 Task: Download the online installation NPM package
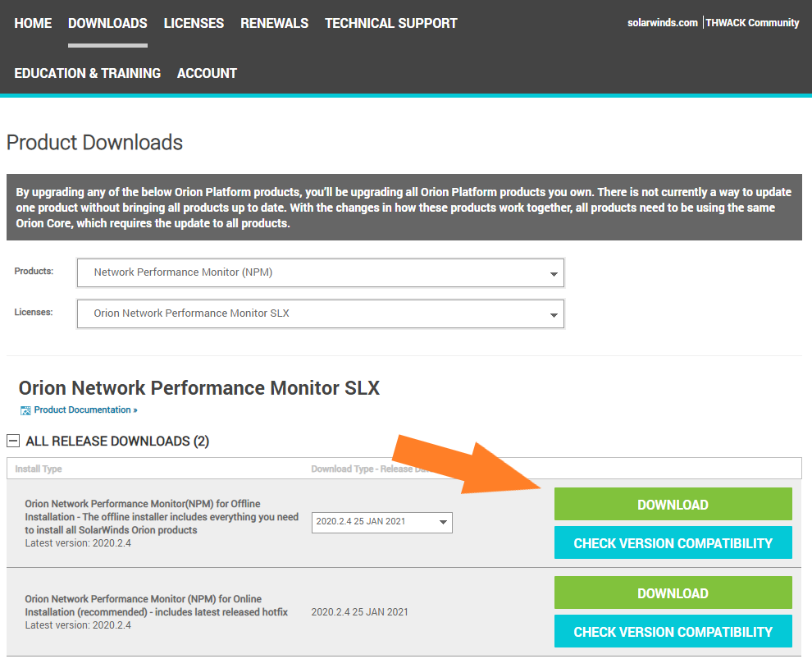click(673, 593)
